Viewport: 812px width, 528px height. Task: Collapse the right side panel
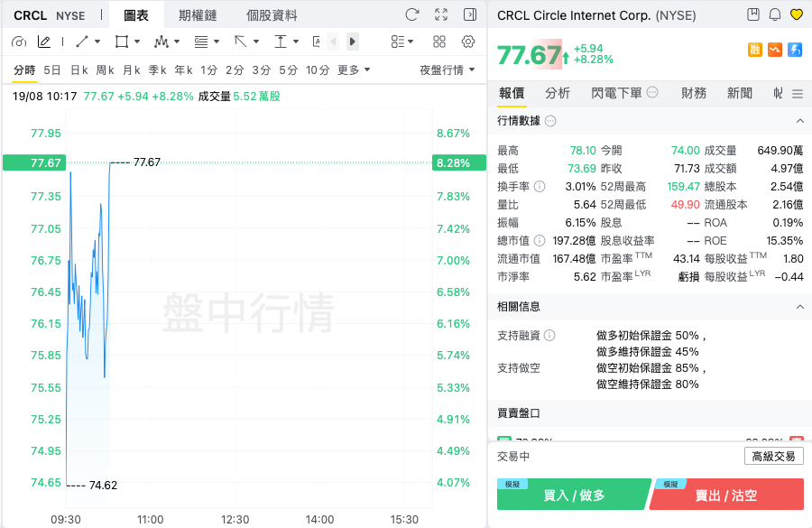pos(470,14)
